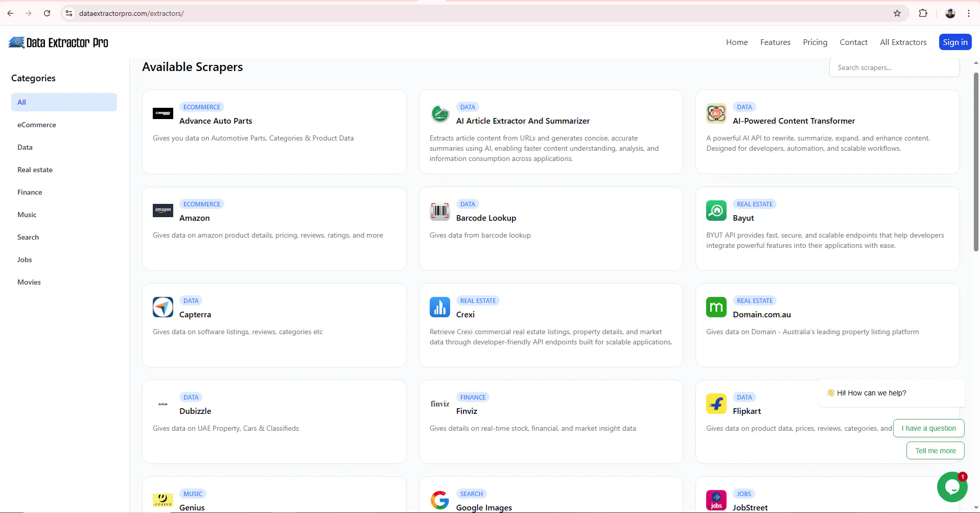Click the SEARCH tag on Google Images card
This screenshot has width=980, height=513.
471,494
